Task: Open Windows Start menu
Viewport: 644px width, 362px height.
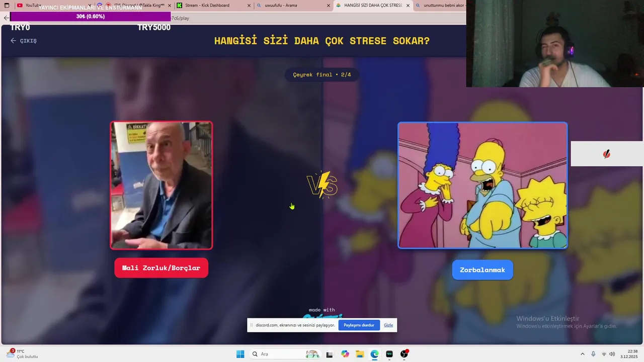Action: [240, 354]
